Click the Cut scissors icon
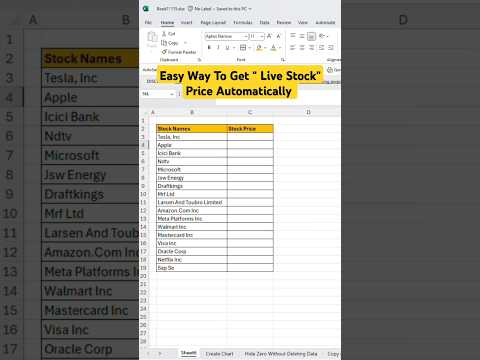The image size is (480, 360). [164, 34]
